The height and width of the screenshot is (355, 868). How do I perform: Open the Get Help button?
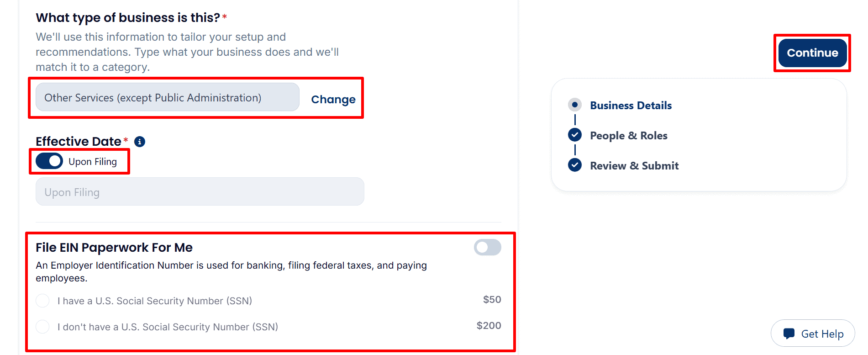[x=813, y=334]
